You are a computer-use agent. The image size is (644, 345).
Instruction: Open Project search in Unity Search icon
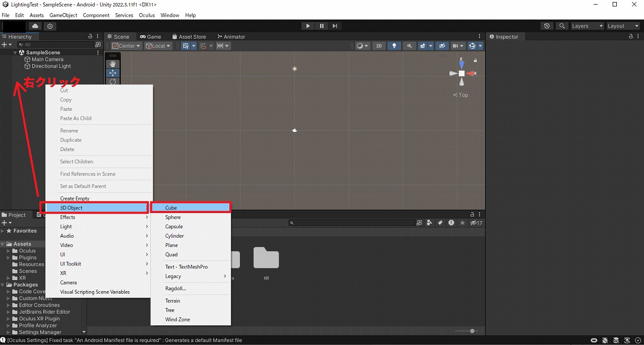pos(420,223)
